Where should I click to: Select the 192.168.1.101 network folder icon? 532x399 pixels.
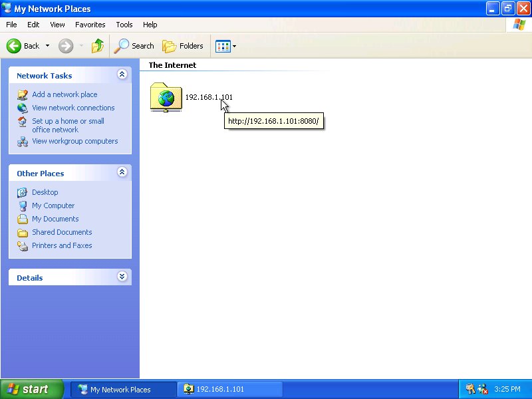(166, 97)
